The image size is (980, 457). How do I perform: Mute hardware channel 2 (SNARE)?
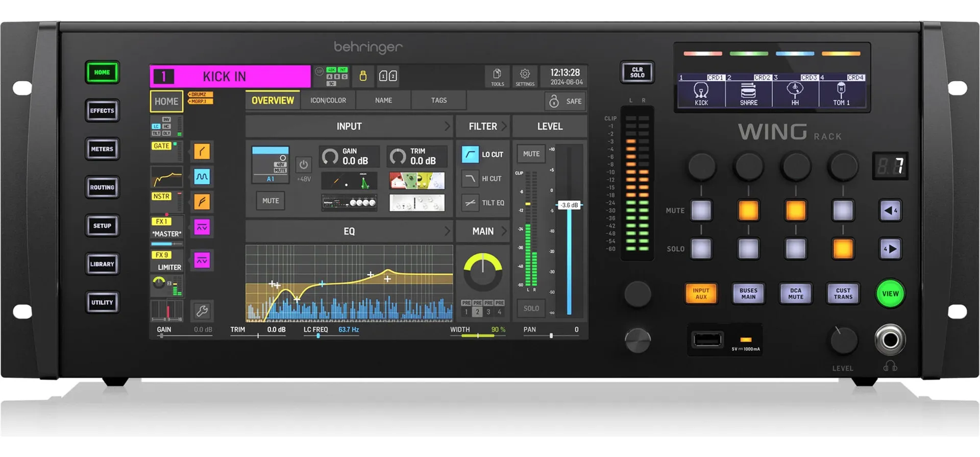(748, 210)
